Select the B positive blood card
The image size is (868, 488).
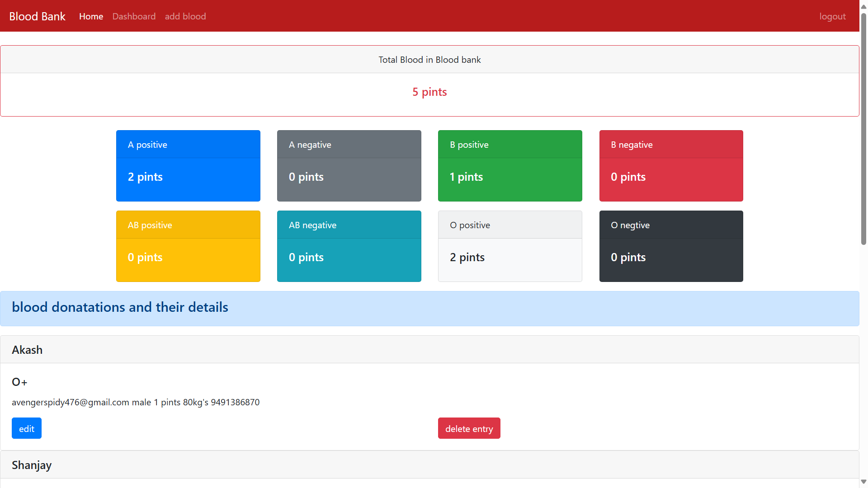click(x=510, y=166)
